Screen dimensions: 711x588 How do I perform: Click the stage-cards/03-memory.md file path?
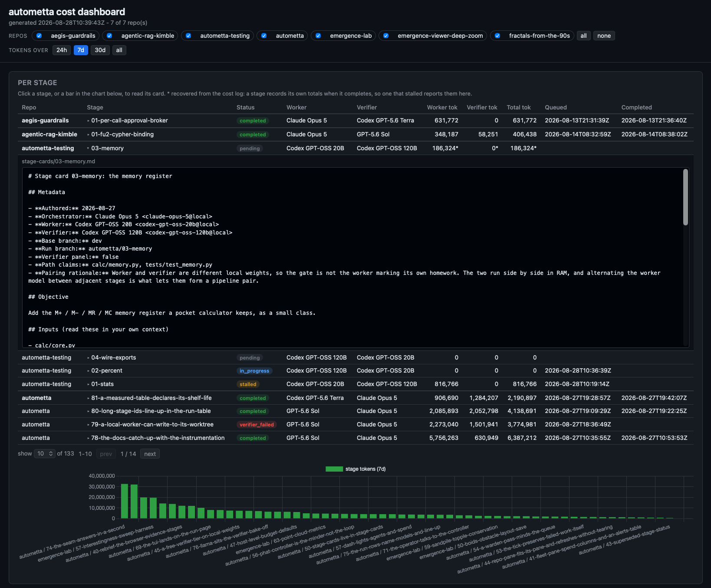pos(58,161)
